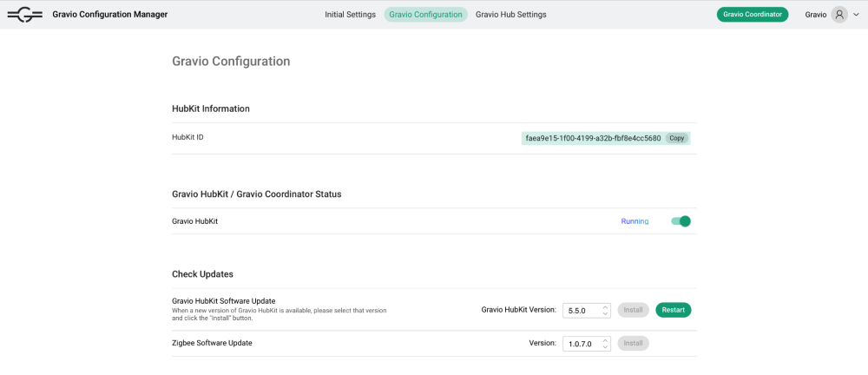Click the Gravio HubKit Version field
The height and width of the screenshot is (375, 868).
[580, 310]
